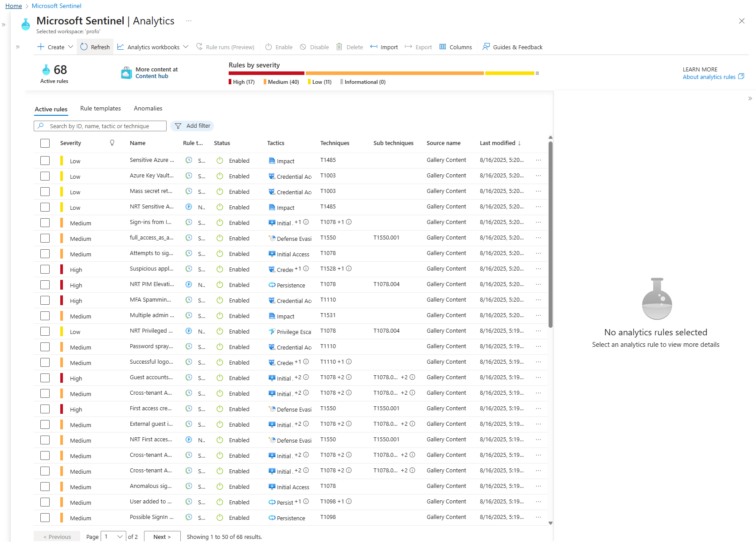Sort by the Severity column header
This screenshot has width=756, height=542.
click(x=70, y=143)
